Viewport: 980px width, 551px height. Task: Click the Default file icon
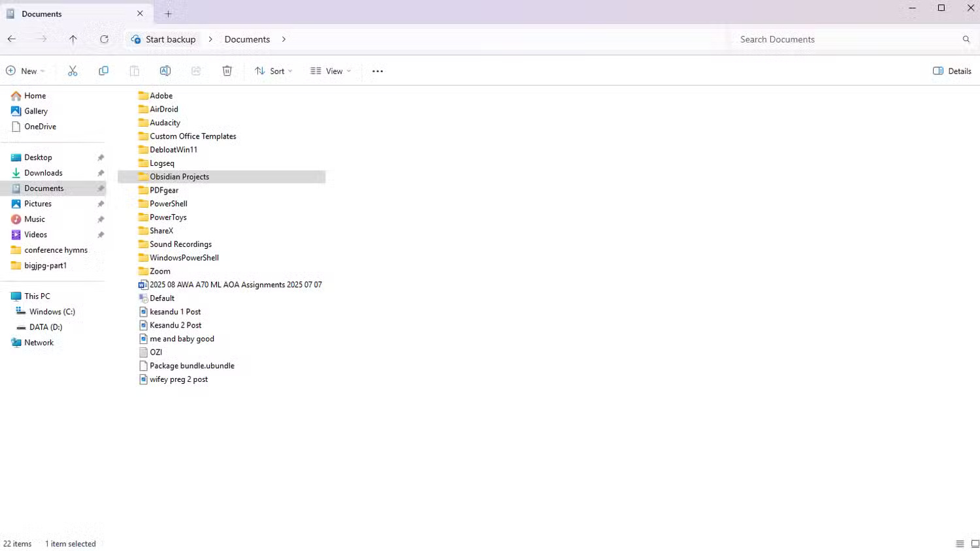[x=143, y=298]
